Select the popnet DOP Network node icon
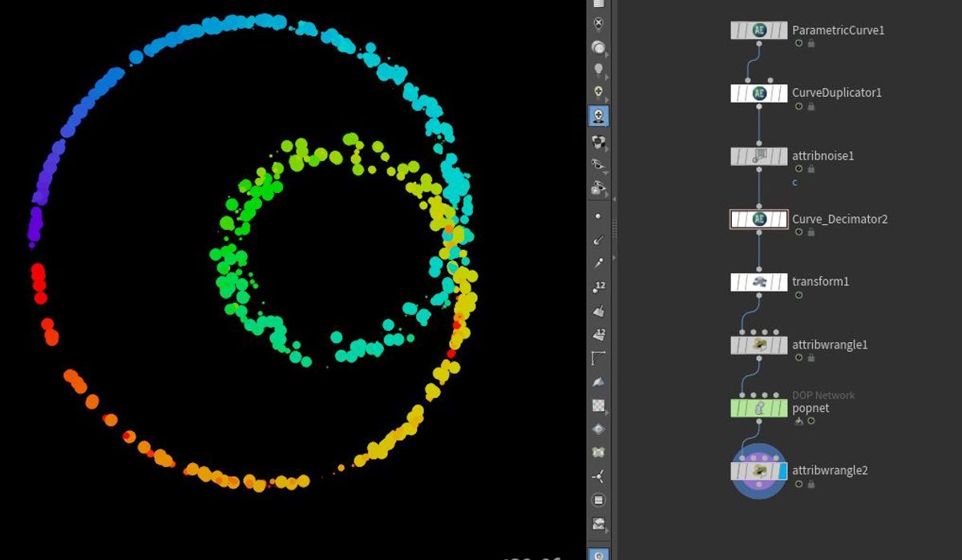The width and height of the screenshot is (962, 560). click(759, 408)
